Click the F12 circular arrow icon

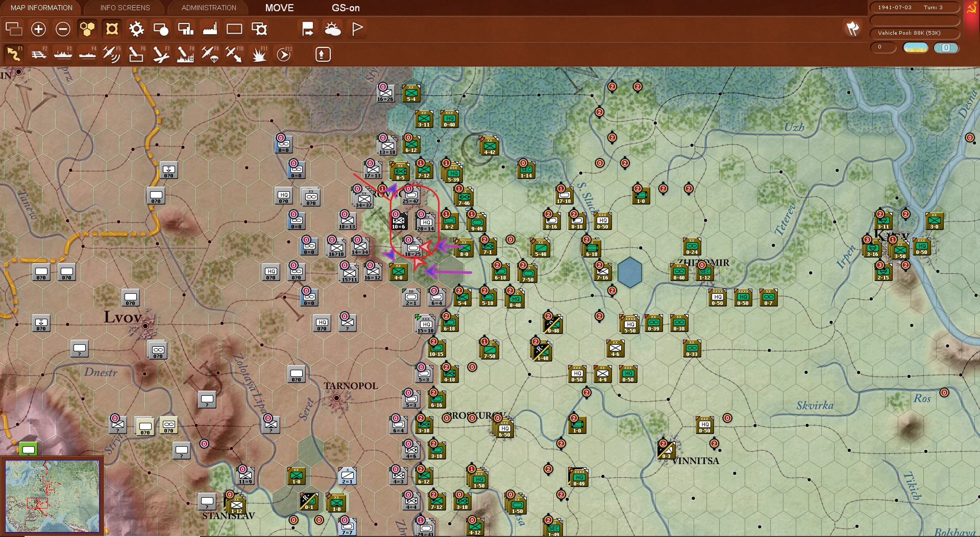tap(284, 54)
